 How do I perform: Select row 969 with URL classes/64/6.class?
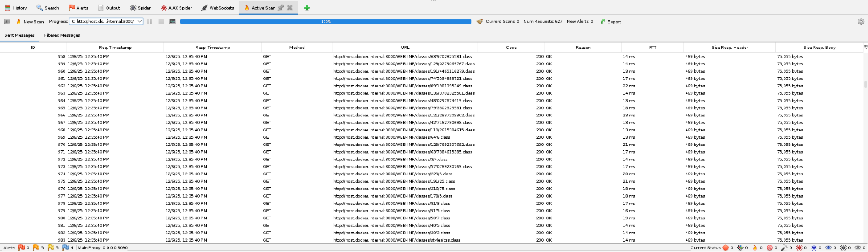[432, 137]
